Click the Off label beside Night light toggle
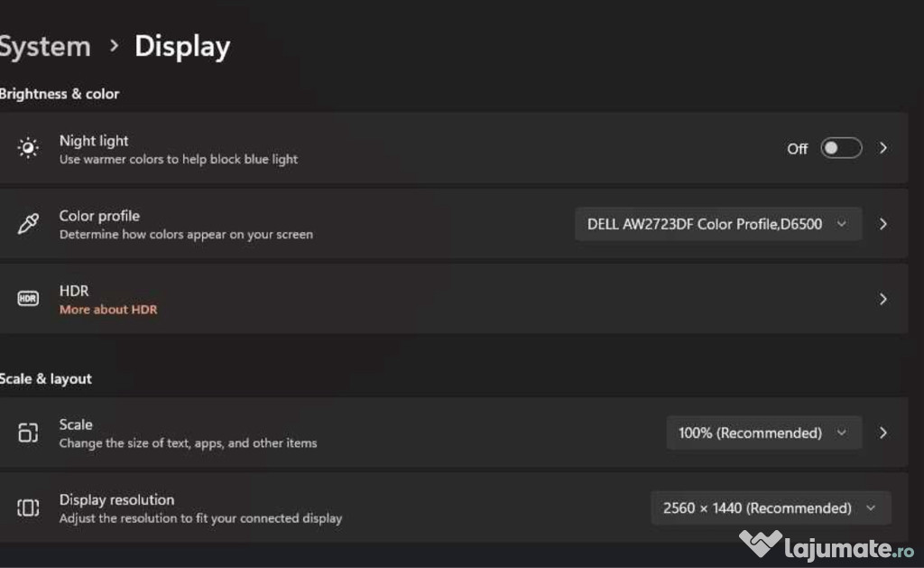The image size is (924, 568). click(x=798, y=149)
